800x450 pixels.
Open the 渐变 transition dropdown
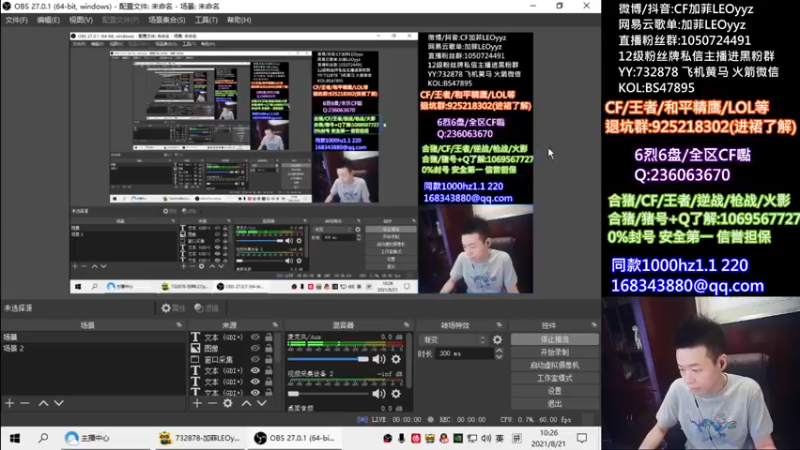454,339
